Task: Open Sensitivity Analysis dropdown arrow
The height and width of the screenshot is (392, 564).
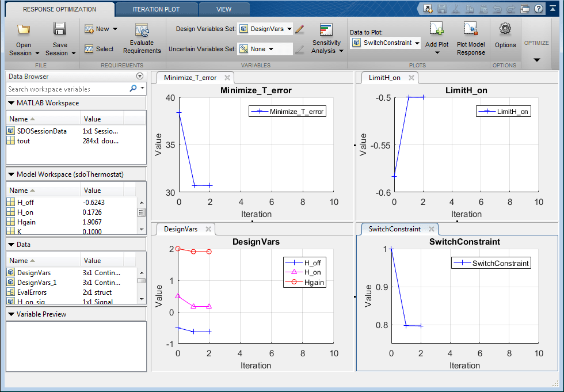Action: (x=341, y=51)
